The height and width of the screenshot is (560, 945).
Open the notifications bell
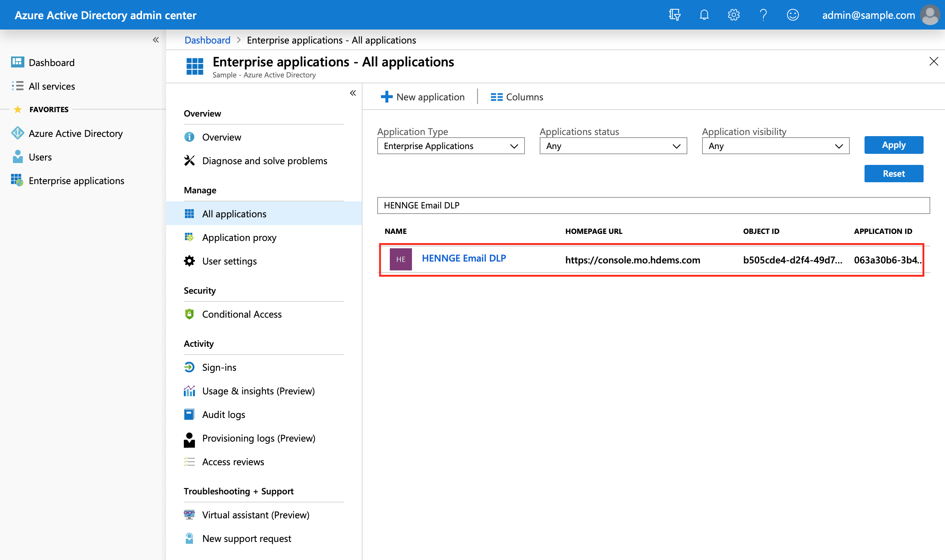704,15
